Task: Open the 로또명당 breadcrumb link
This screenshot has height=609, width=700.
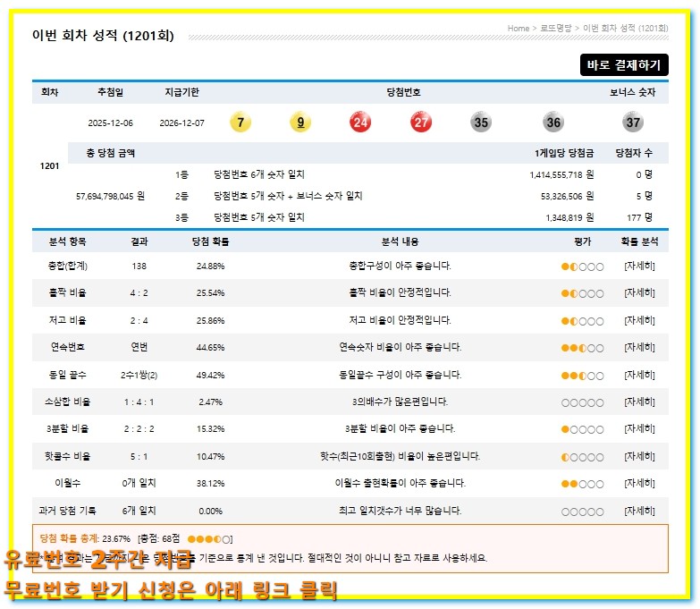Action: (556, 28)
